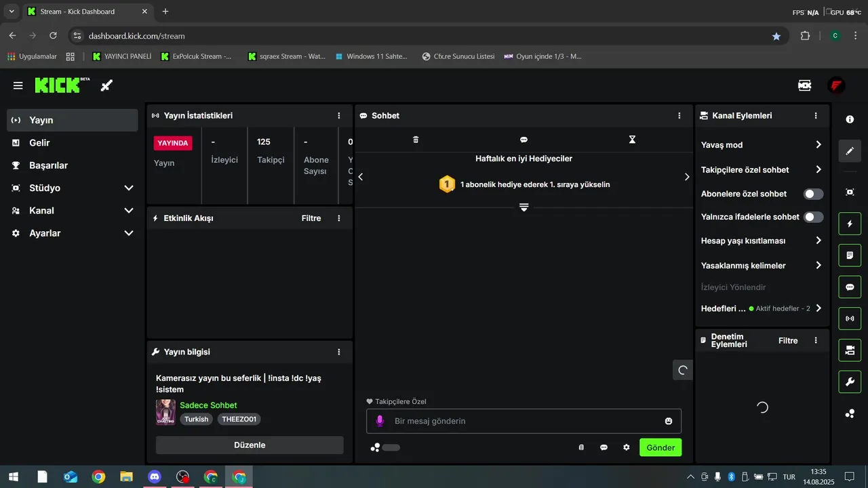868x488 pixels.
Task: Open Yasaklanmış kelimeler options
Action: pyautogui.click(x=762, y=265)
